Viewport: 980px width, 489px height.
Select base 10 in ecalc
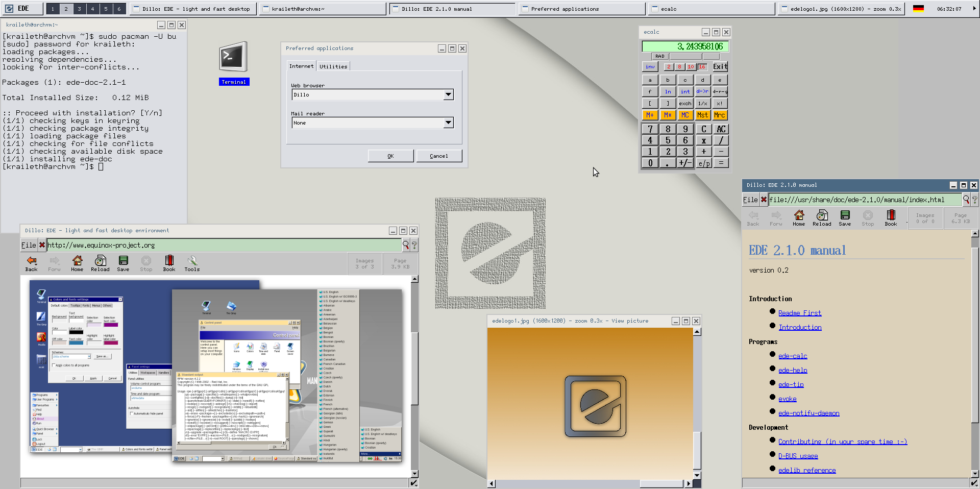[x=691, y=67]
